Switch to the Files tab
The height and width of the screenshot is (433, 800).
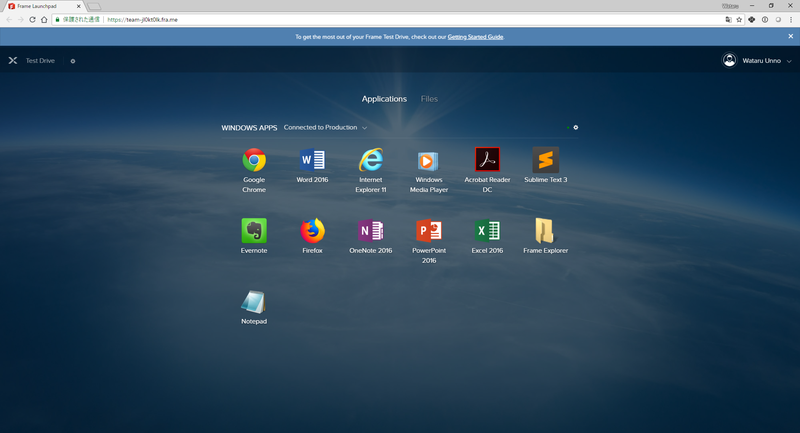coord(429,99)
